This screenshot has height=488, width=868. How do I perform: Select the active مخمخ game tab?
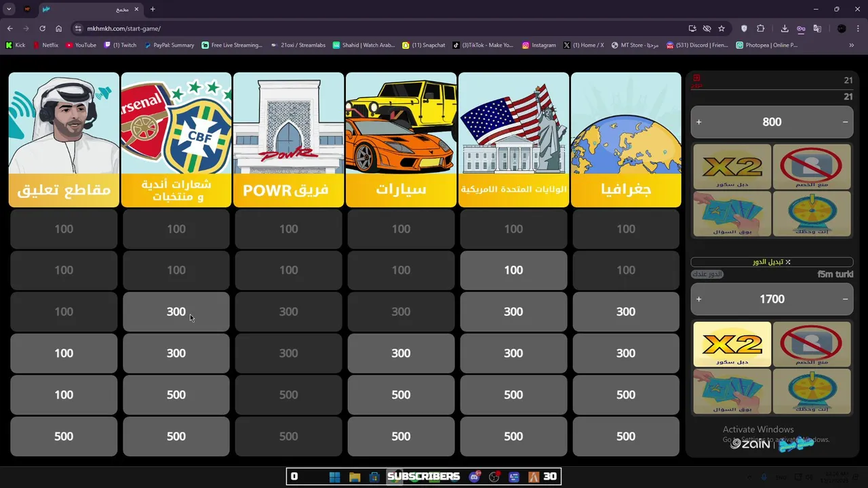[x=91, y=9]
